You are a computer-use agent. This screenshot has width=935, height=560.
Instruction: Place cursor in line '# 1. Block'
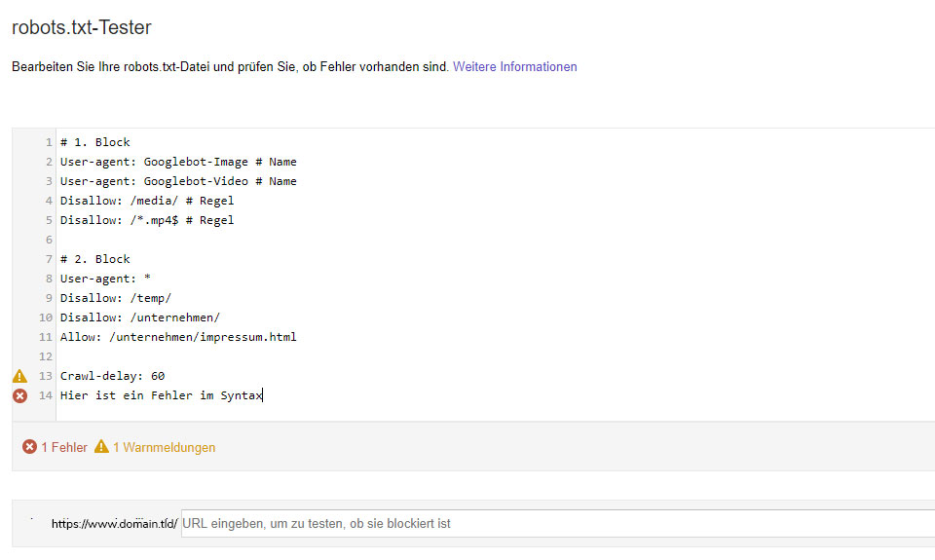94,142
